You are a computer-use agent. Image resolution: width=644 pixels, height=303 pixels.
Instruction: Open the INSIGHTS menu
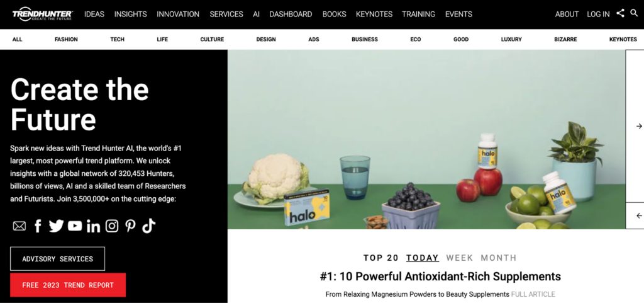tap(130, 14)
